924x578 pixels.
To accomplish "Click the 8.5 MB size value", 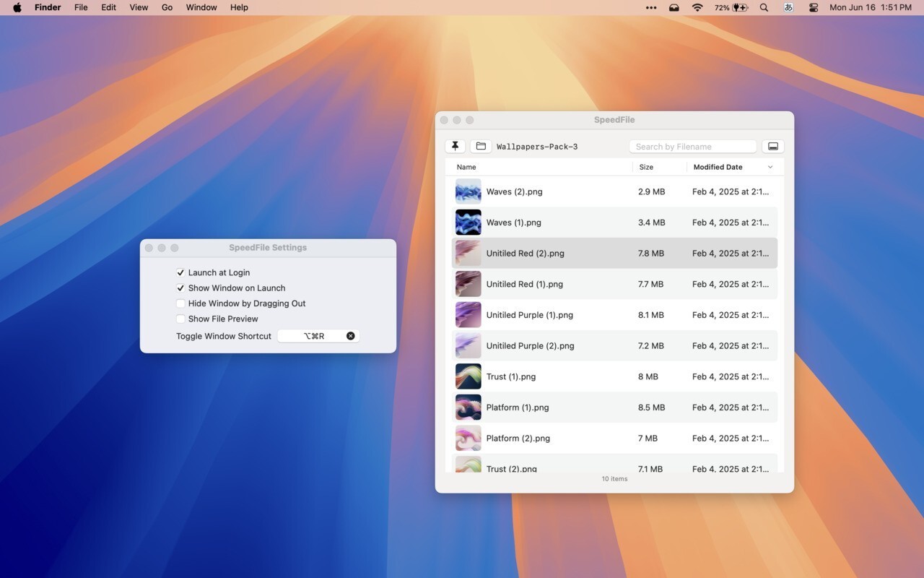I will click(x=651, y=407).
